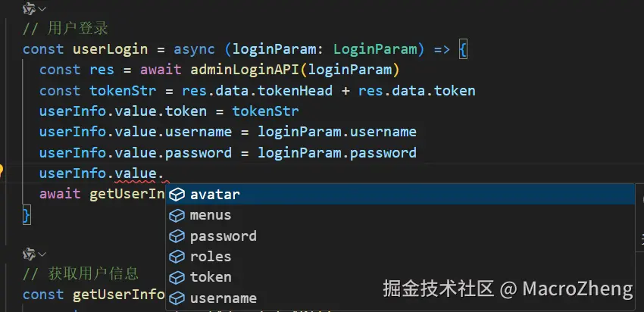644x312 pixels.
Task: Click the AI codelens icon above 获取用户信息 comment
Action: (30, 254)
